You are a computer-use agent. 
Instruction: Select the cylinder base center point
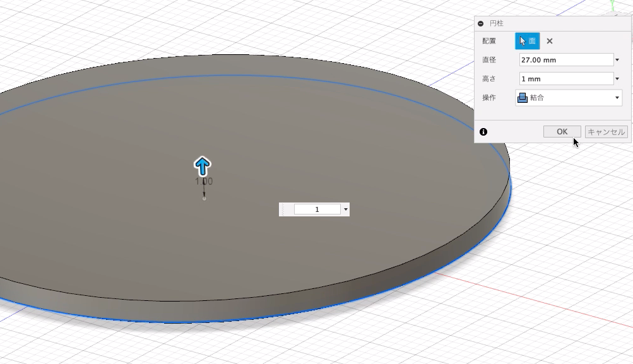coord(204,198)
